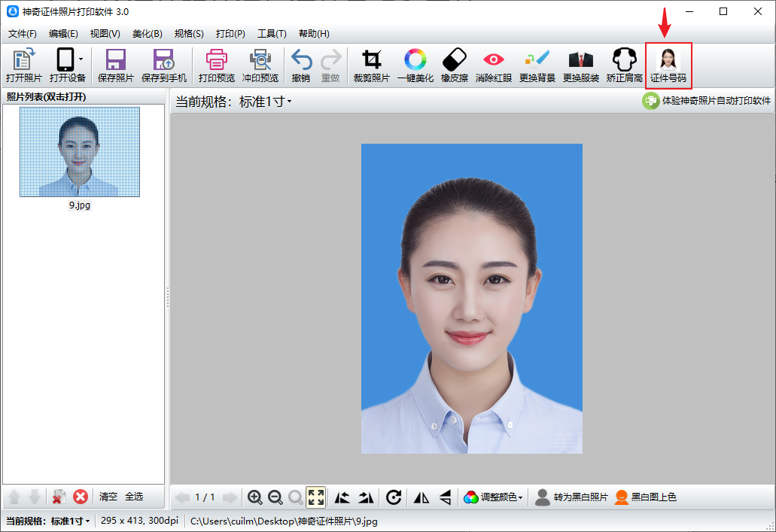Open the 美化(B) menu

click(x=147, y=34)
